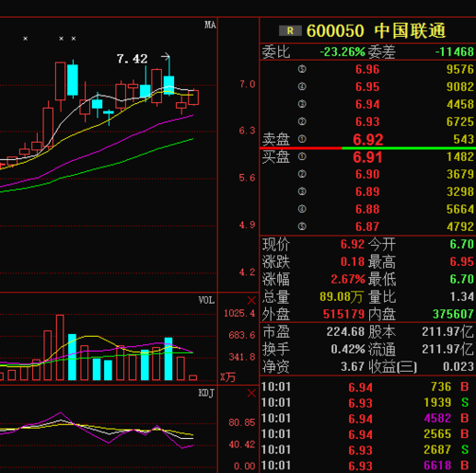
Task: Click the MA label on the price chart
Action: coord(210,25)
